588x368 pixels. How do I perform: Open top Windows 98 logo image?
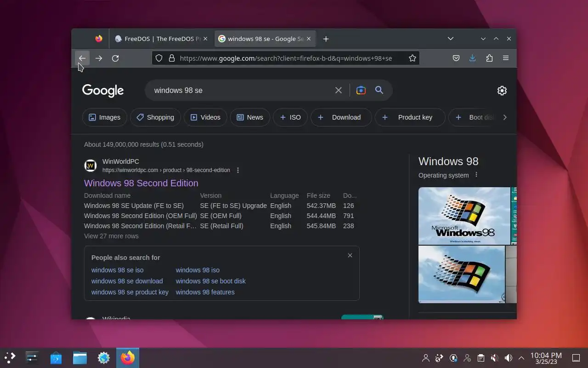[x=464, y=216]
